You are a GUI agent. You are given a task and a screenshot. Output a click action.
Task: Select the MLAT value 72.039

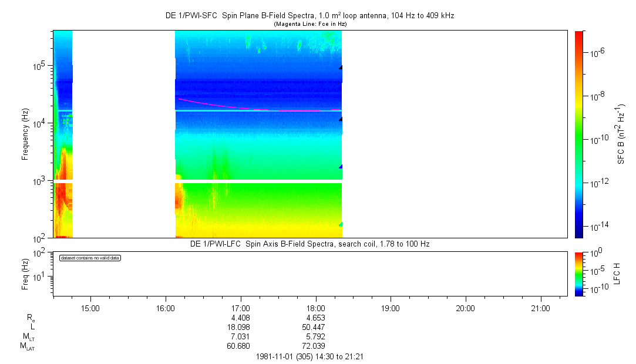316,346
